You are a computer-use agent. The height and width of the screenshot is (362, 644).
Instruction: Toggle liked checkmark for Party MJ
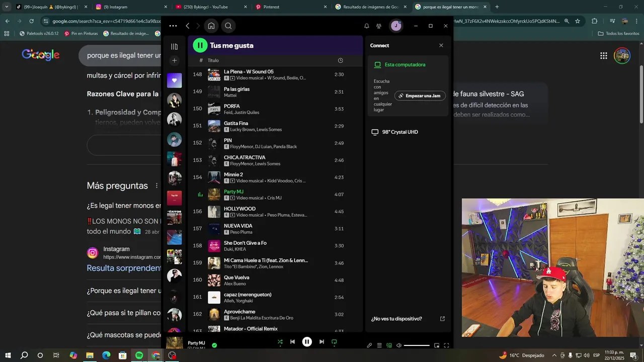pos(214,345)
